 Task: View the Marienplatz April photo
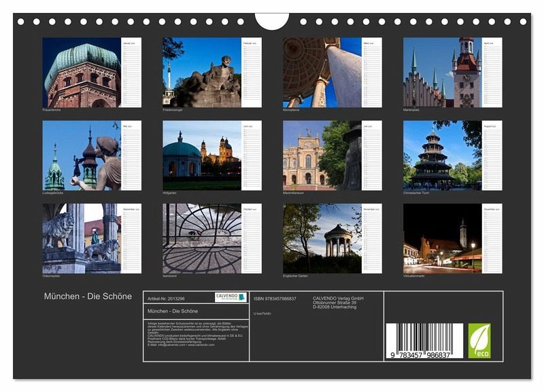coord(442,73)
